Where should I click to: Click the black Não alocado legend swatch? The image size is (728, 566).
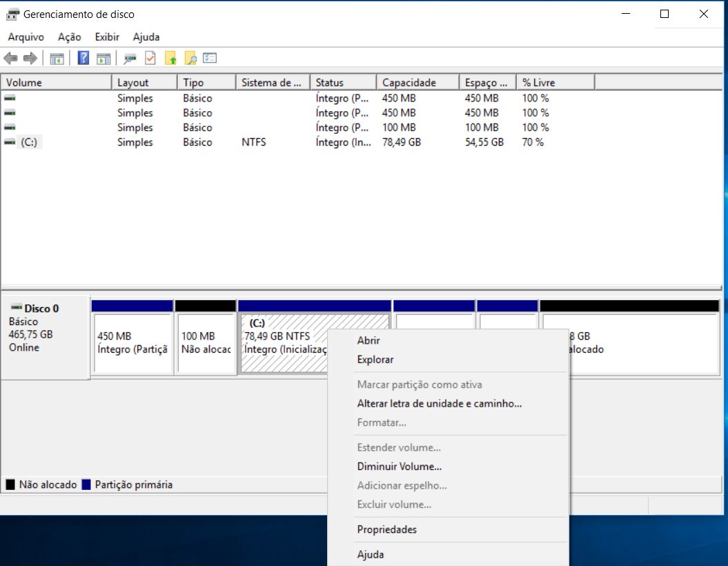click(10, 485)
